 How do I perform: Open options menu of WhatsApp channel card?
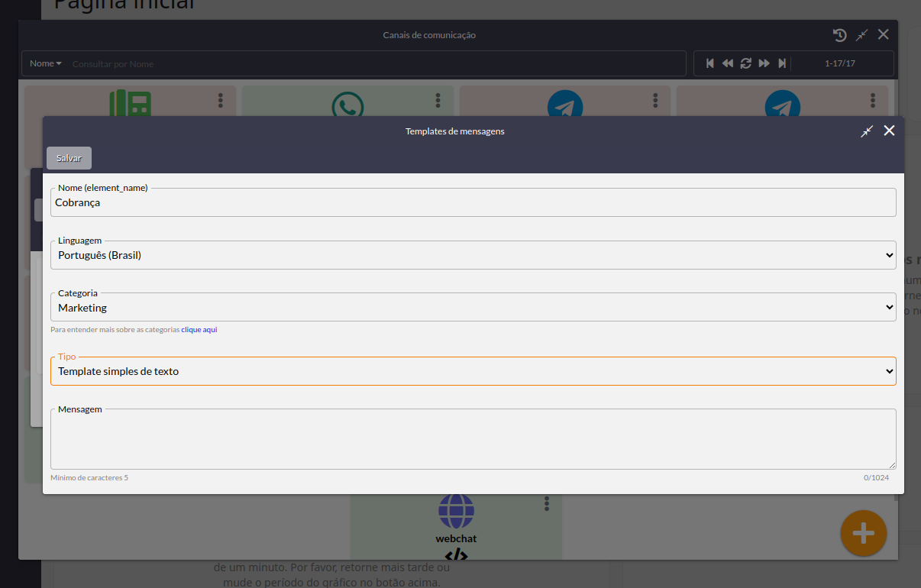[x=438, y=100]
